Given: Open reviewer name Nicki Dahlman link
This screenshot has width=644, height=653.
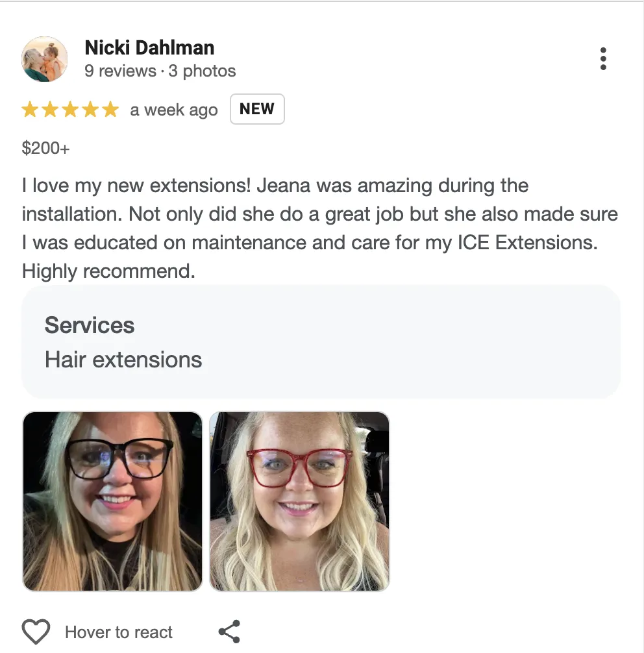Looking at the screenshot, I should pos(149,47).
